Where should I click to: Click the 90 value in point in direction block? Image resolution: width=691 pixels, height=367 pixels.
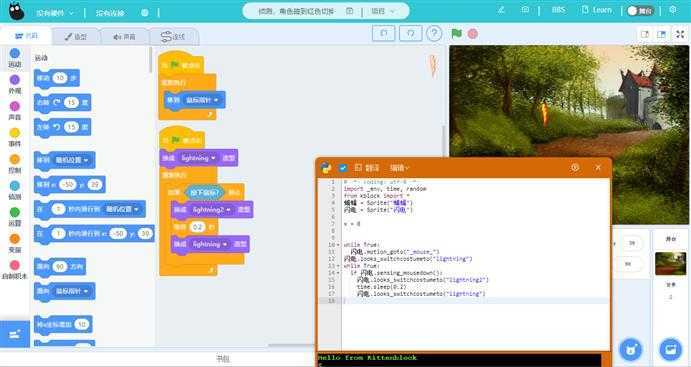(59, 267)
